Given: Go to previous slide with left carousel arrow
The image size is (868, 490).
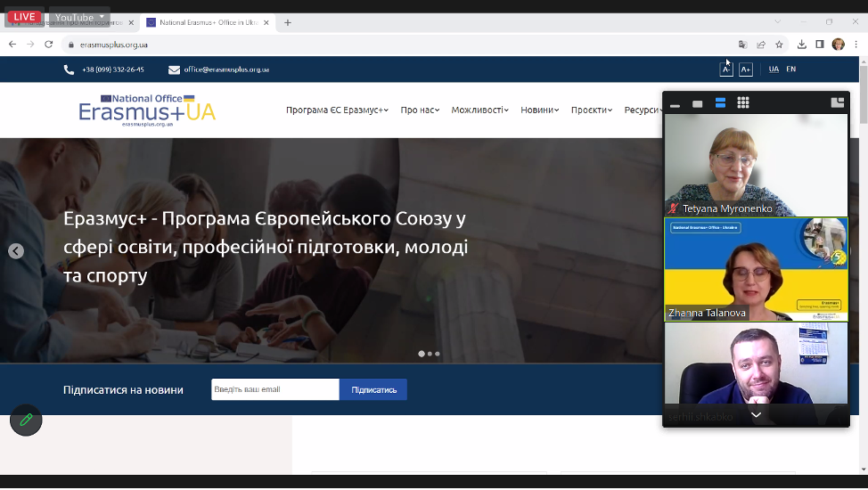Looking at the screenshot, I should pyautogui.click(x=16, y=251).
